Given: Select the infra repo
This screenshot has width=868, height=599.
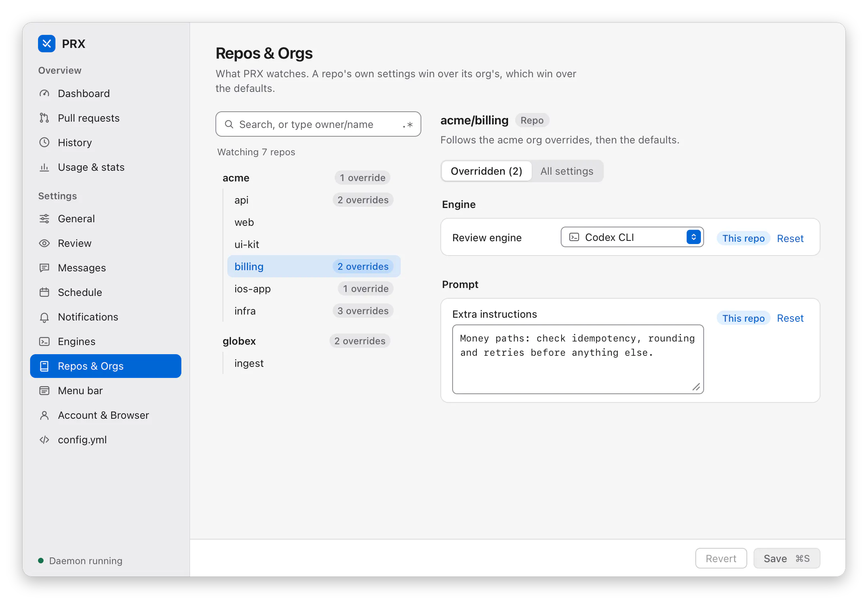Looking at the screenshot, I should click(x=314, y=311).
